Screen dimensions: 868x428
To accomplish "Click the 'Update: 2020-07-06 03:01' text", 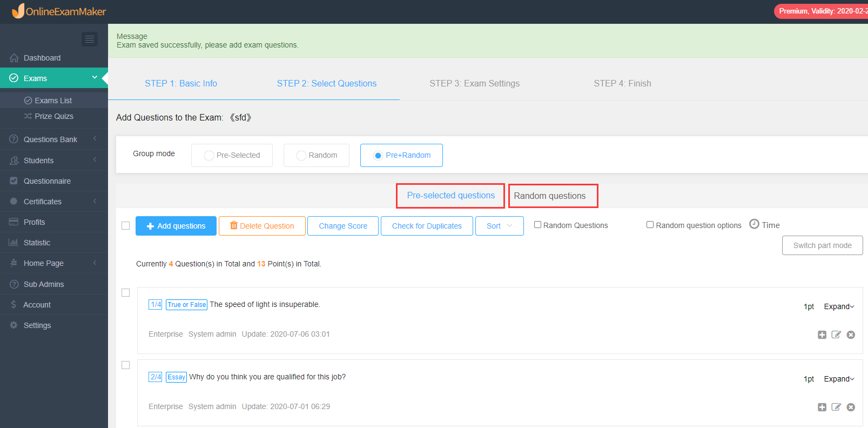I will pos(286,334).
